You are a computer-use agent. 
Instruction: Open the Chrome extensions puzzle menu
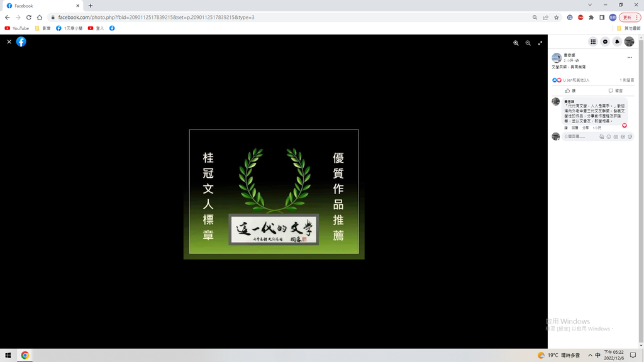pos(591,18)
